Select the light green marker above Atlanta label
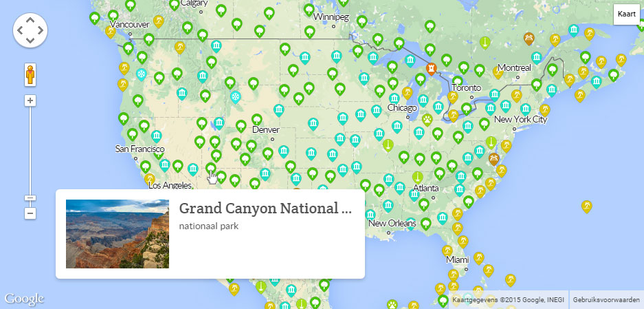The image size is (644, 309). [418, 178]
